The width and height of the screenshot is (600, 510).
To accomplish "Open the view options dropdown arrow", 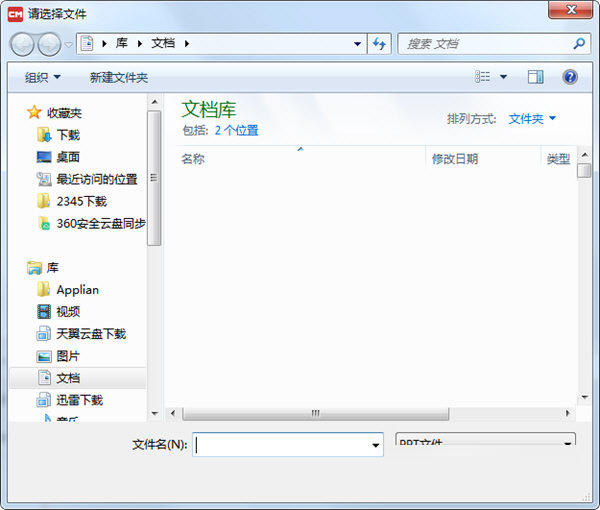I will 504,77.
